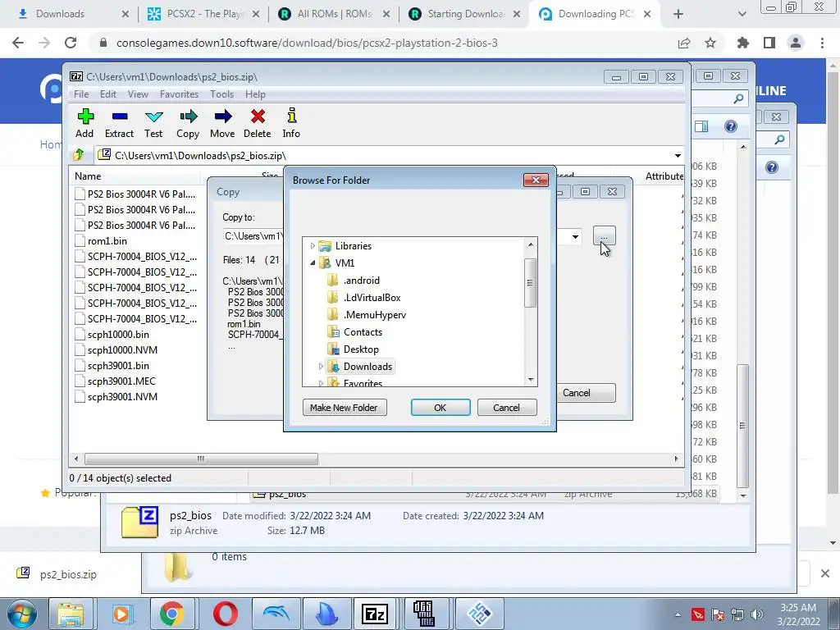Open Chrome from the taskbar
The height and width of the screenshot is (630, 840).
coord(171,614)
